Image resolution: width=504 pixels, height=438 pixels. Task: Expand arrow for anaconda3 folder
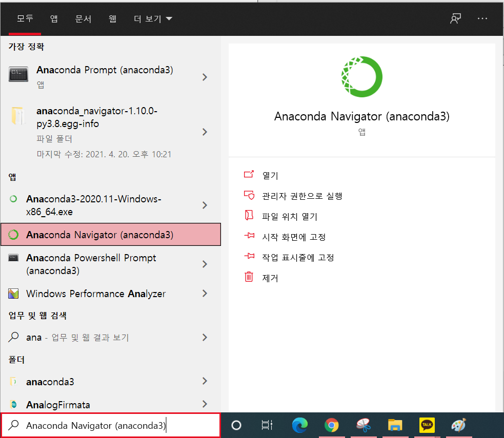[205, 381]
